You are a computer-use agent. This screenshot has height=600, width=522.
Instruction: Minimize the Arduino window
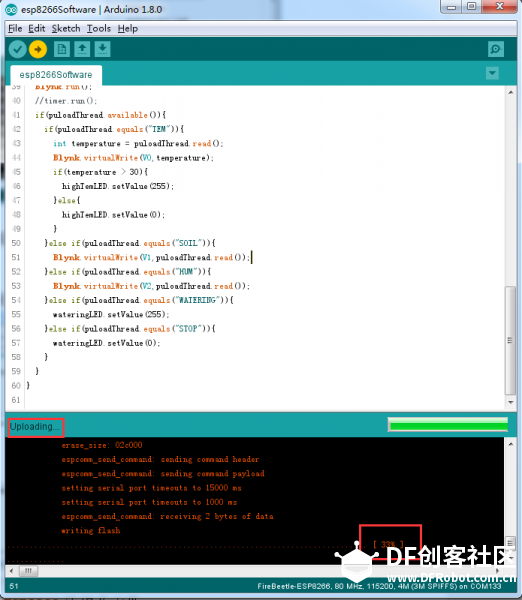452,7
